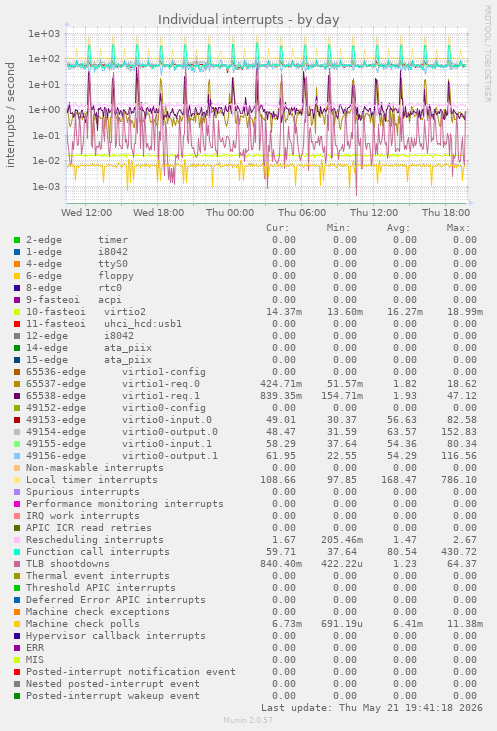Image resolution: width=497 pixels, height=731 pixels.
Task: Click the green 2-edge timer color swatch
Action: pos(17,240)
